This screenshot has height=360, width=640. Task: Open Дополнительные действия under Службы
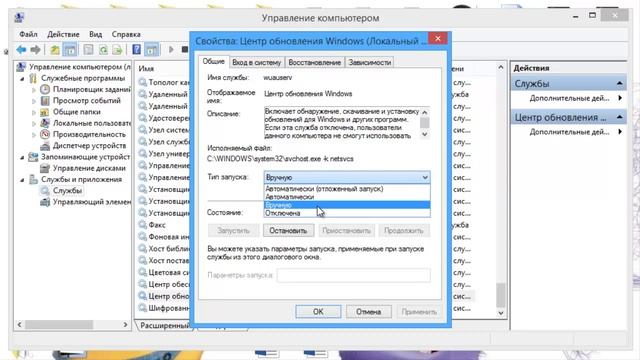pyautogui.click(x=569, y=98)
